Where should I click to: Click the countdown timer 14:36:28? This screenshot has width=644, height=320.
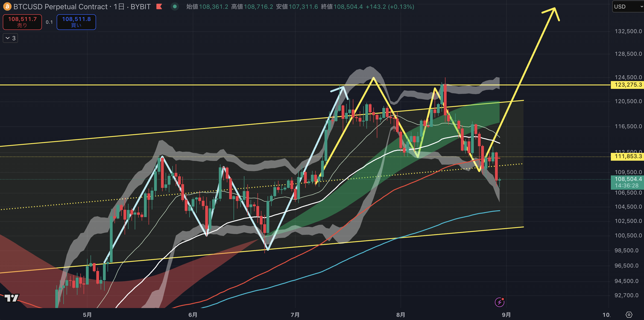tap(626, 186)
